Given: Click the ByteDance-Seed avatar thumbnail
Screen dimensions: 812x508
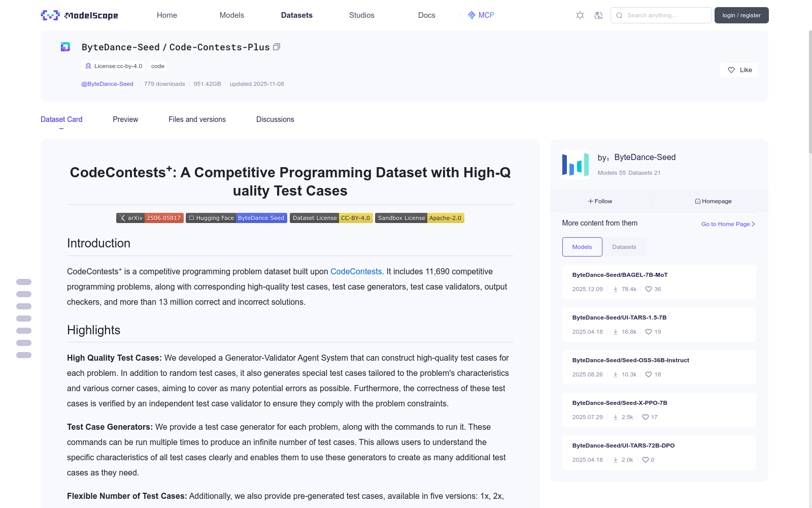Looking at the screenshot, I should point(575,164).
